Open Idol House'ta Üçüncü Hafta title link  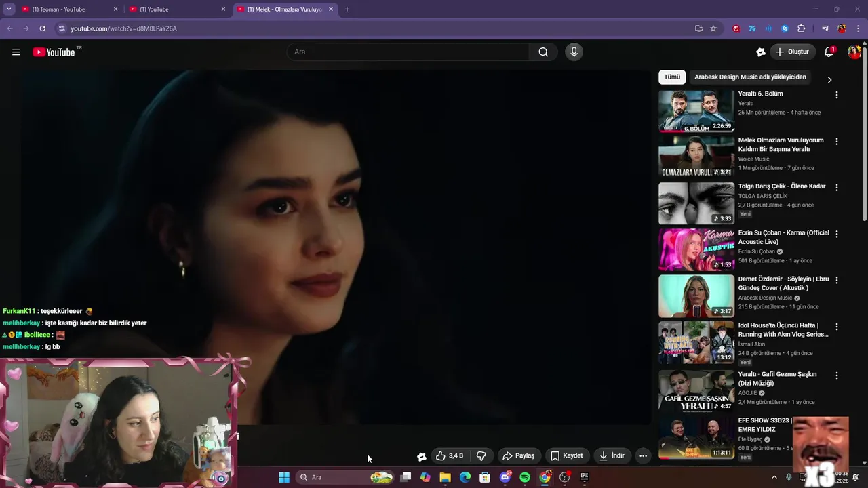783,330
